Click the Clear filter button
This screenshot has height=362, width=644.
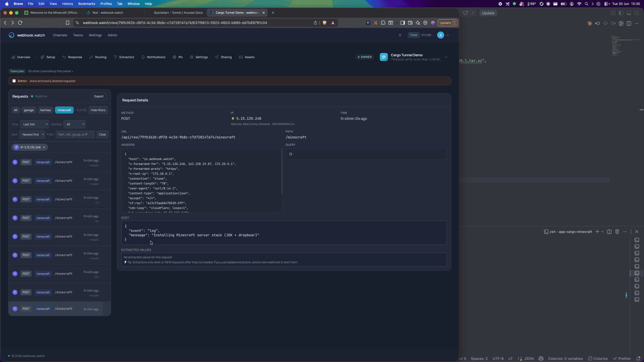pyautogui.click(x=102, y=134)
